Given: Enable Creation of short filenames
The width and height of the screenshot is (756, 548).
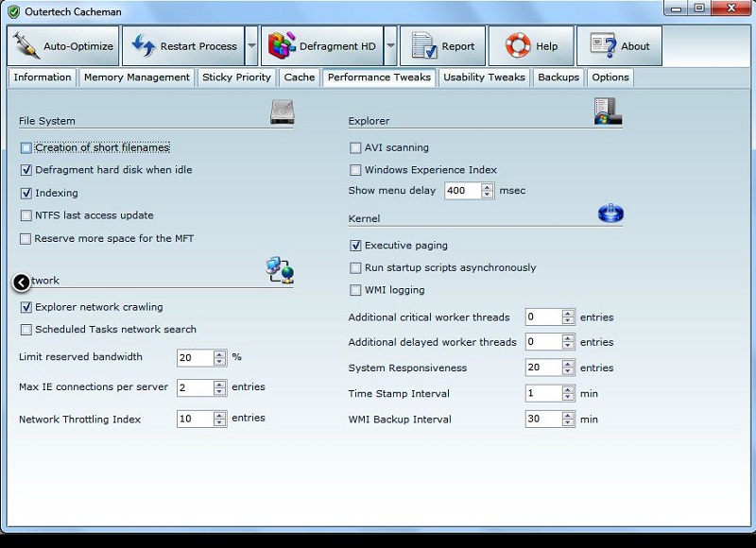Looking at the screenshot, I should [26, 148].
